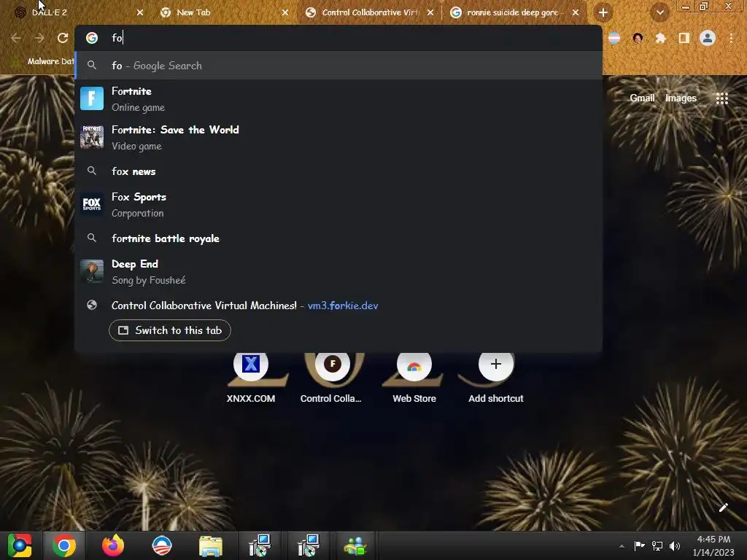Open the Images link
The height and width of the screenshot is (560, 747).
(681, 98)
